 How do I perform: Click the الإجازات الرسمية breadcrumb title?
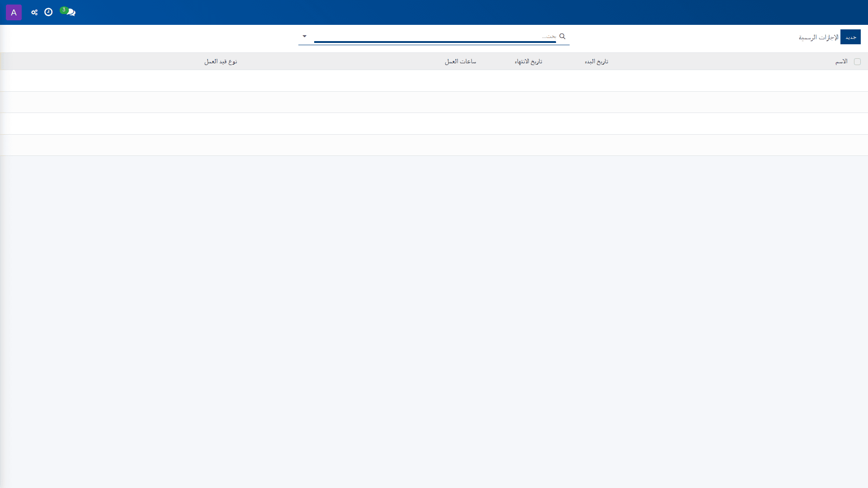tap(818, 37)
